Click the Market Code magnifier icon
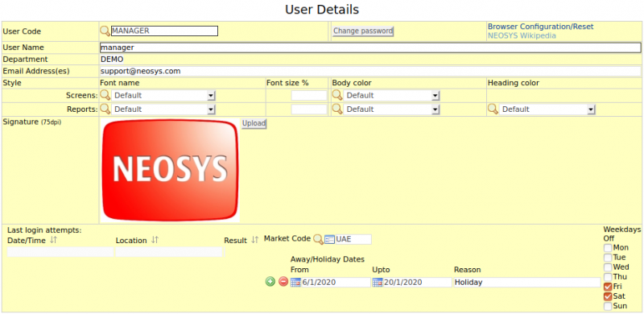Screen dimensions: 644x314 318,239
